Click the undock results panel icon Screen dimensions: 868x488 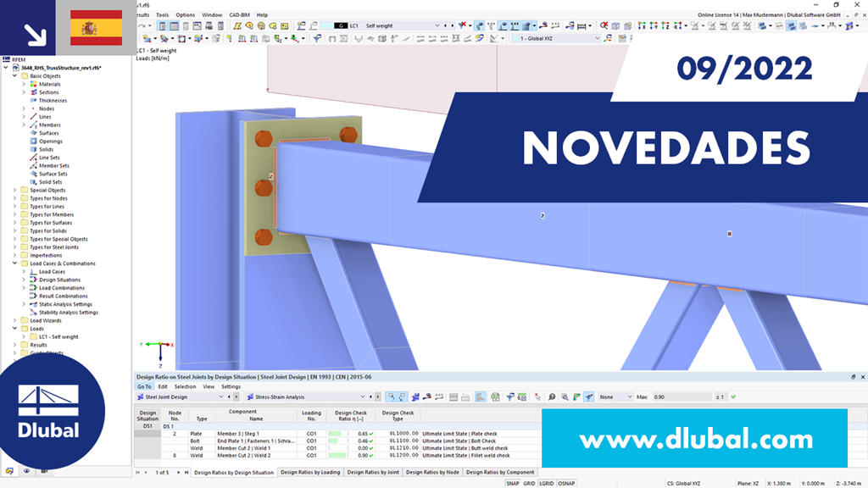click(x=853, y=377)
